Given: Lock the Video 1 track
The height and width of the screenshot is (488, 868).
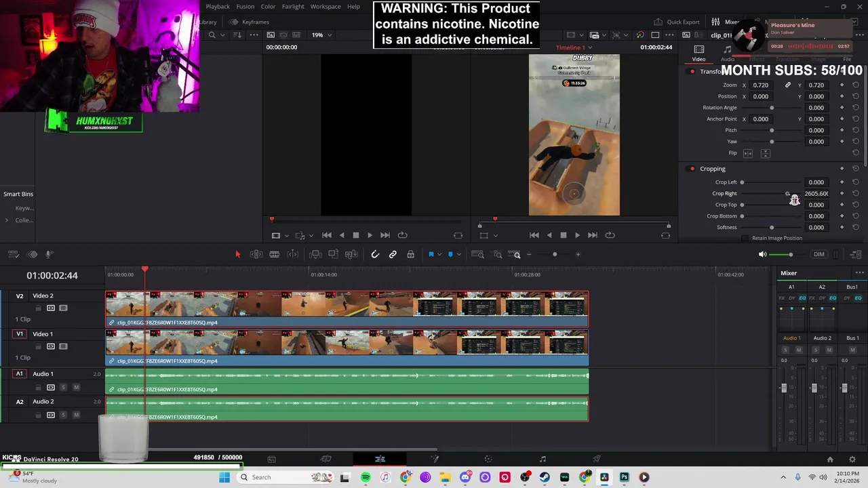Looking at the screenshot, I should coord(39,346).
